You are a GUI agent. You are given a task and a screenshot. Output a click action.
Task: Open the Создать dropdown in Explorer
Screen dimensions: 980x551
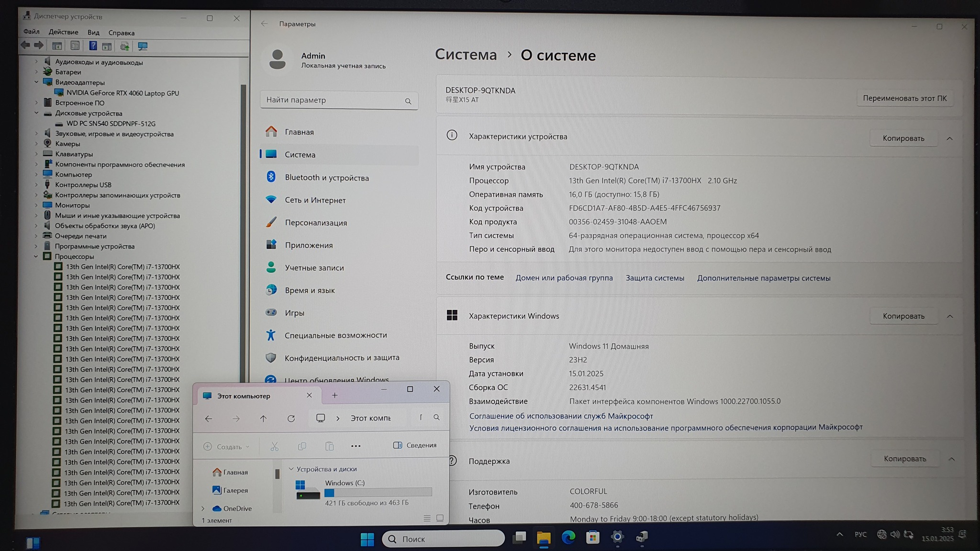coord(227,446)
